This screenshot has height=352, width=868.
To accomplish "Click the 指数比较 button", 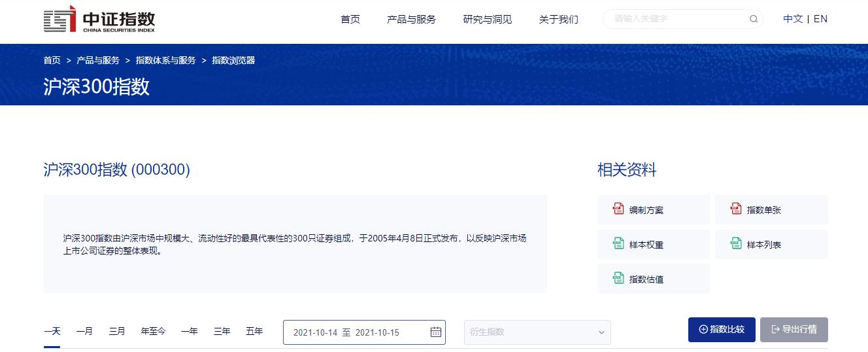I will pos(722,329).
